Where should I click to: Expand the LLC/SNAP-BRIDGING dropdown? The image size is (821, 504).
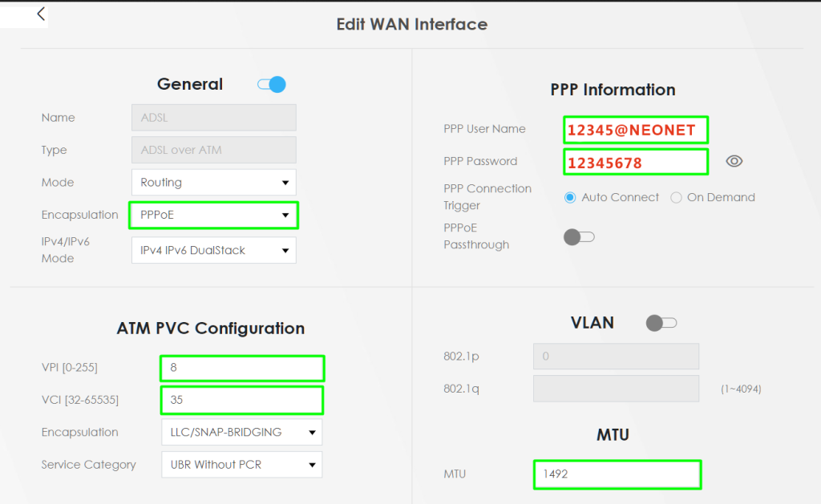pos(241,432)
